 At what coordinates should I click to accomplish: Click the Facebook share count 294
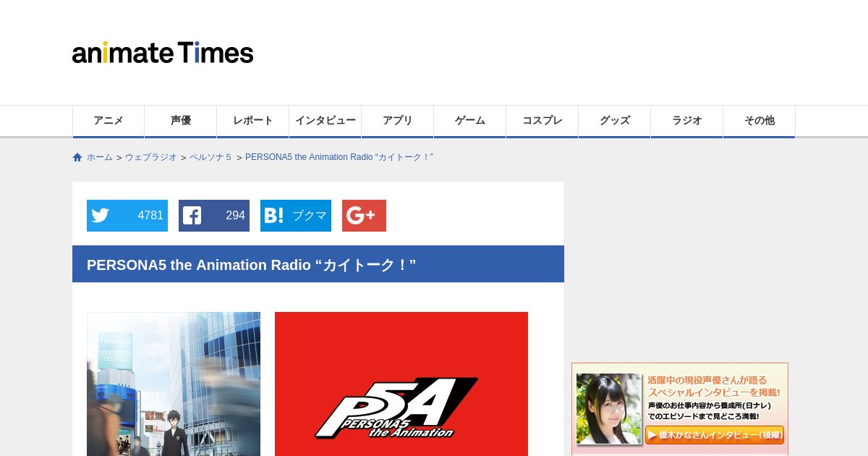pyautogui.click(x=235, y=216)
